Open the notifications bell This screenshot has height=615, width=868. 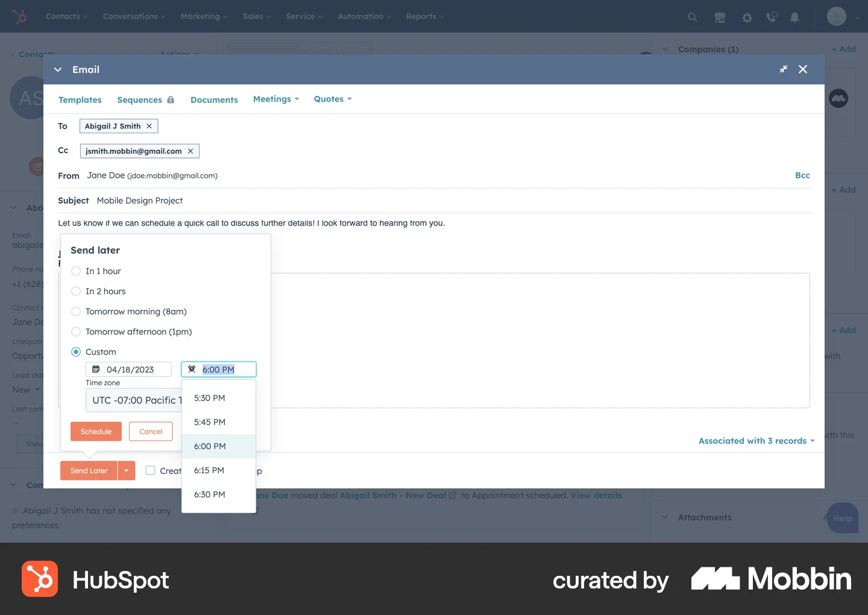795,17
